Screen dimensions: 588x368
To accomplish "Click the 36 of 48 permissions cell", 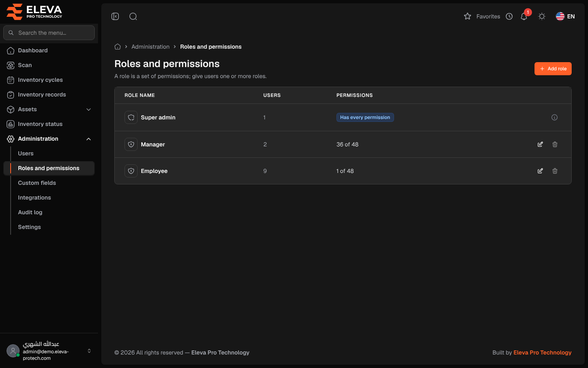I will point(347,144).
